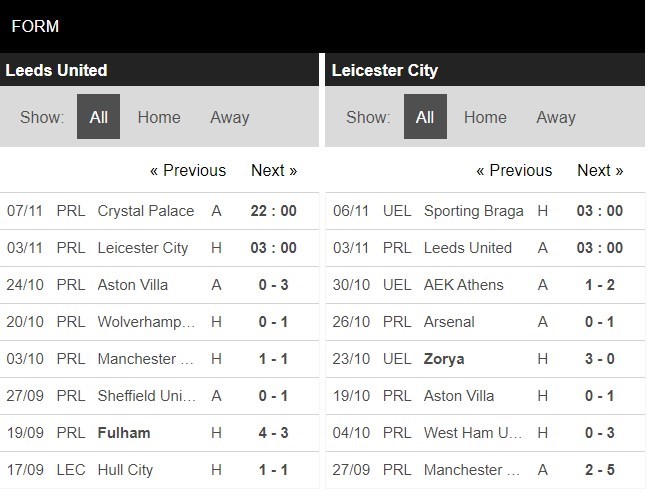Select the All tab under Leicester City

425,117
